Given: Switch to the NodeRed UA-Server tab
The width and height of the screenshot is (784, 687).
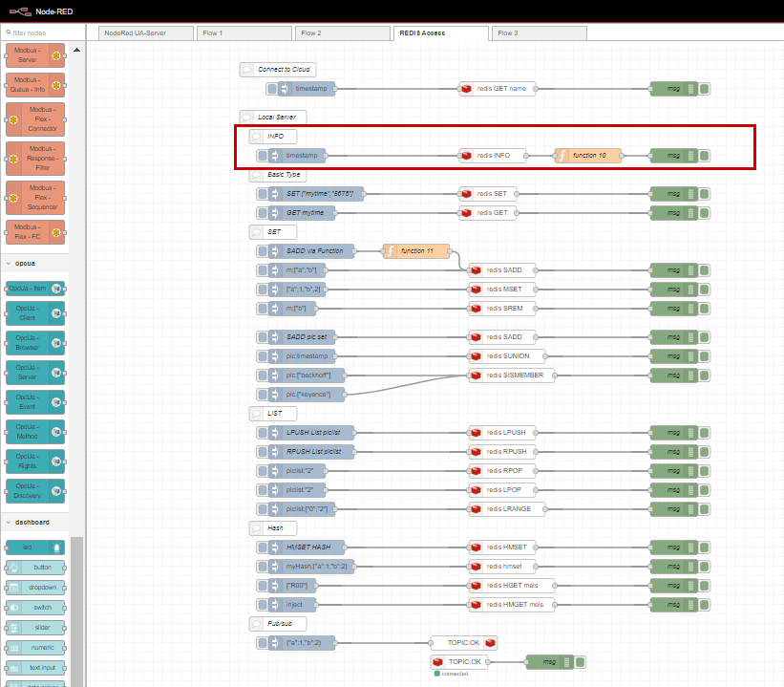Looking at the screenshot, I should 145,33.
